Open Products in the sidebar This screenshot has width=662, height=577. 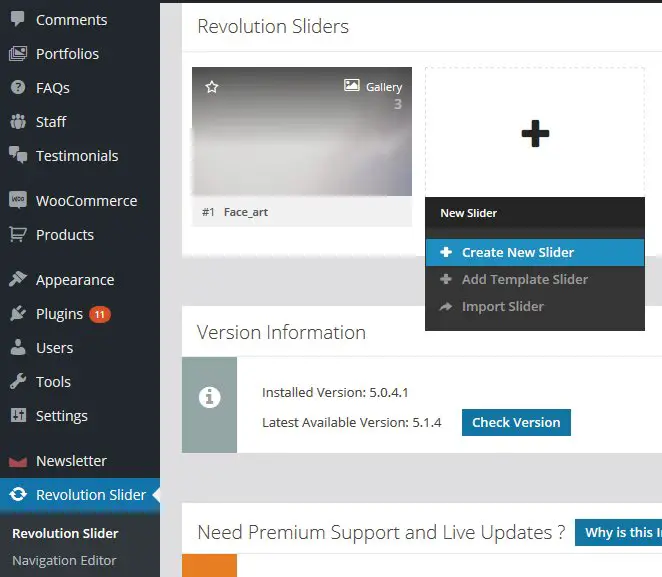(65, 235)
